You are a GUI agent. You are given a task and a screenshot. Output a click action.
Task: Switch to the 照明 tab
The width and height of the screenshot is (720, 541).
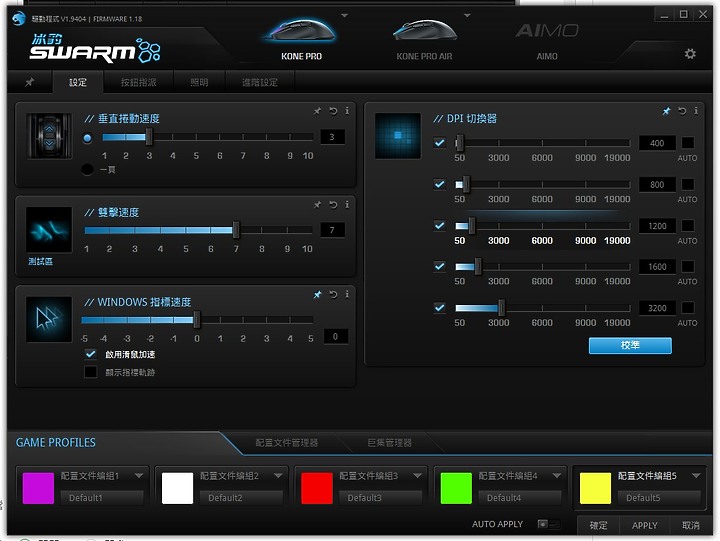[199, 82]
